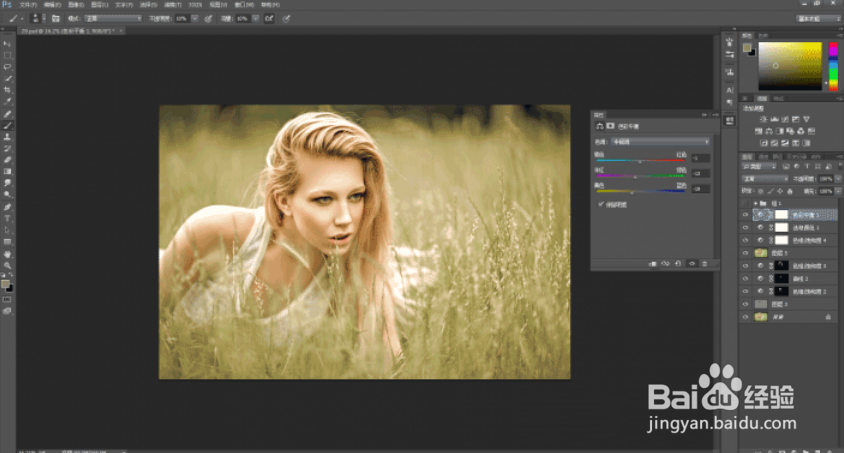Click the Yellow-Blue slider handle
Image resolution: width=844 pixels, height=453 pixels.
632,192
